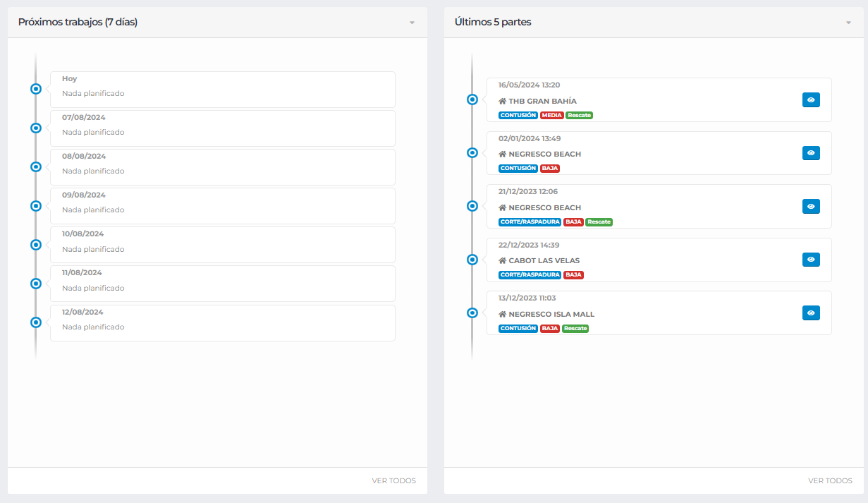Click the MEDIA severity tag
868x503 pixels.
(551, 115)
